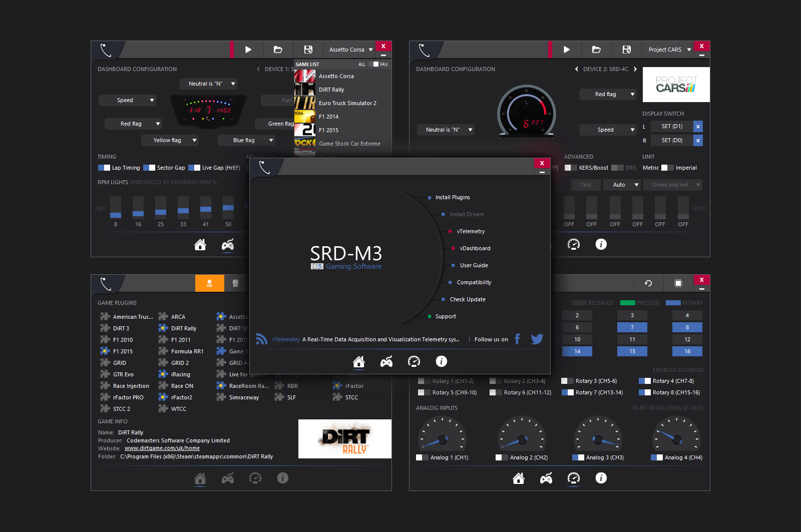801x532 pixels.
Task: Toggle Rotary 7 (CH13-14) switch
Action: click(568, 392)
